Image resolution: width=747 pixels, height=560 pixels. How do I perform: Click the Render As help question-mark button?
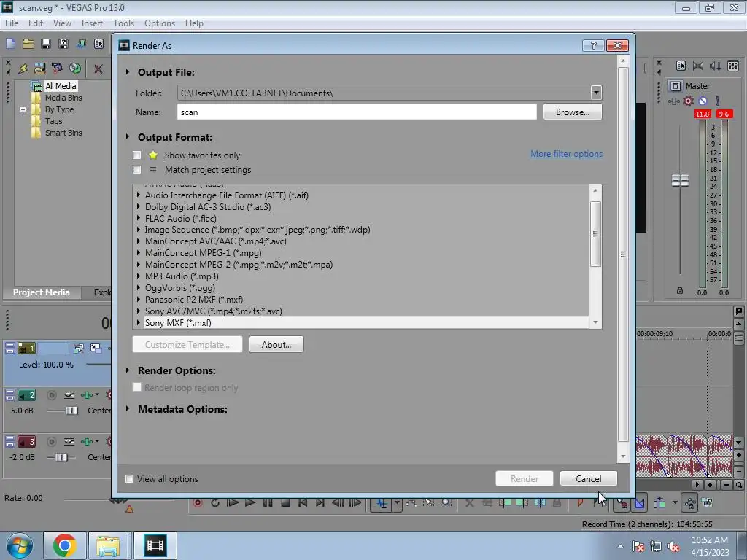pos(594,45)
